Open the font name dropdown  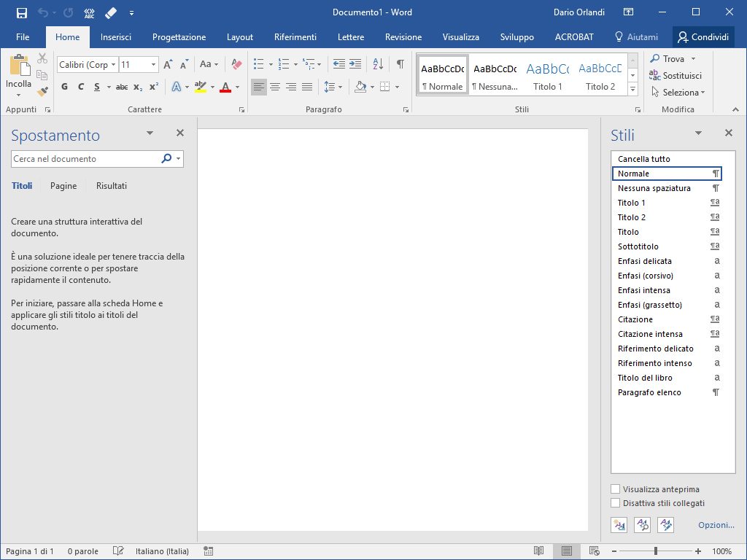pyautogui.click(x=113, y=65)
